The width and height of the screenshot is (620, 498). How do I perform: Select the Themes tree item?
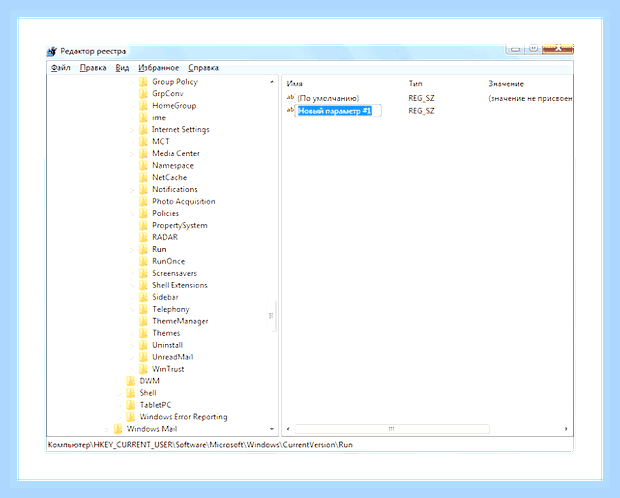166,333
